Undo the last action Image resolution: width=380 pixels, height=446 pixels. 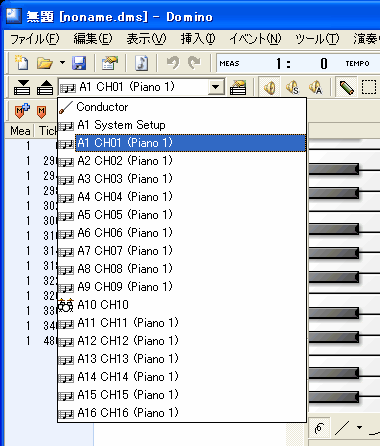point(173,63)
